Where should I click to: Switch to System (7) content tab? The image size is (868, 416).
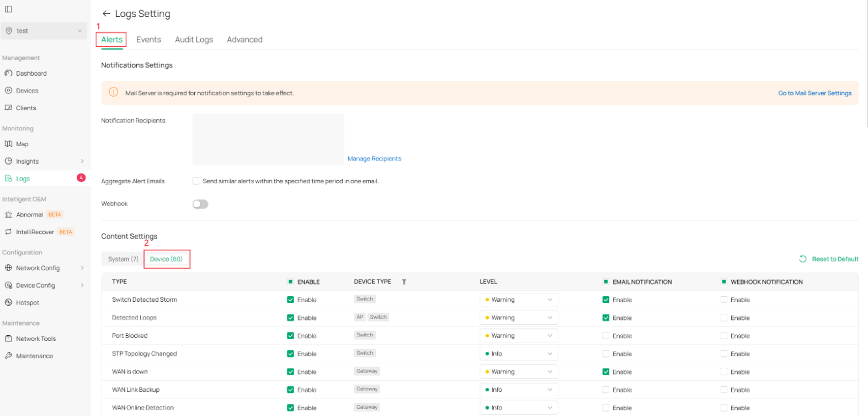[x=123, y=259]
